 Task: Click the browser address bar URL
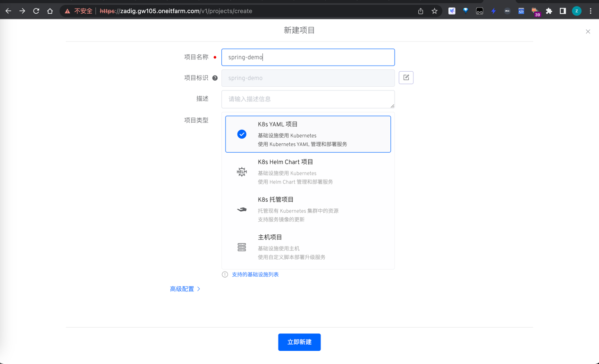tap(176, 11)
